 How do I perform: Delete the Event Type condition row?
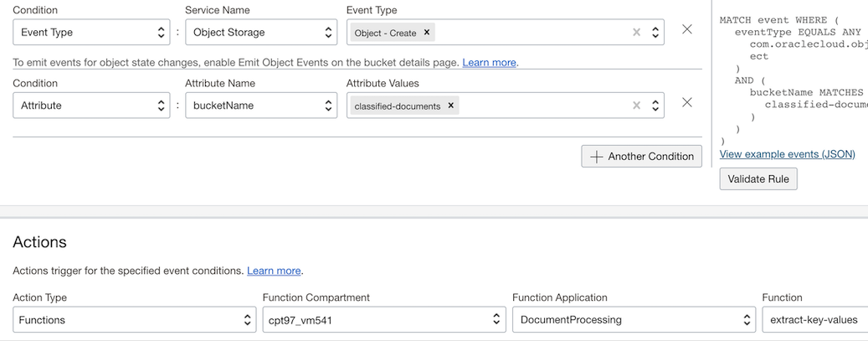point(687,29)
